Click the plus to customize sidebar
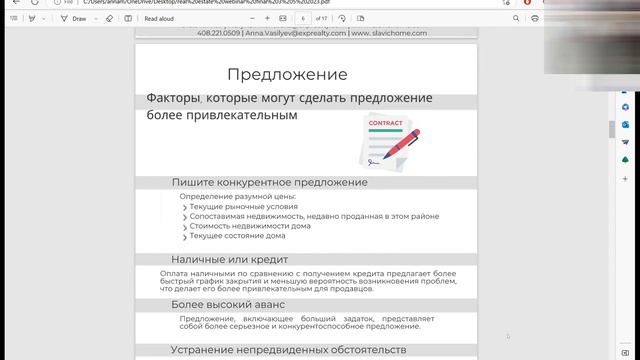Viewport: 640px width, 360px height. pos(625,179)
